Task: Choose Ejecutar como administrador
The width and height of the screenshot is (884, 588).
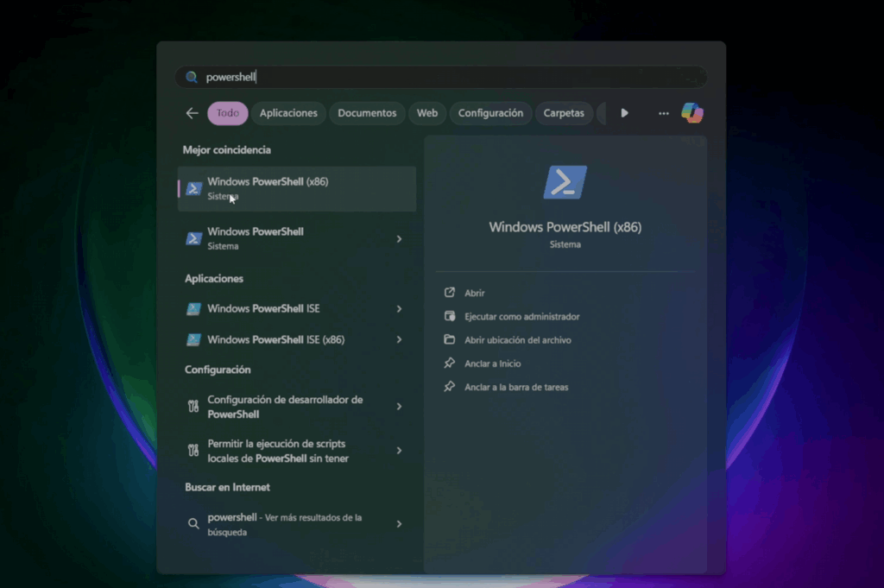Action: 522,317
